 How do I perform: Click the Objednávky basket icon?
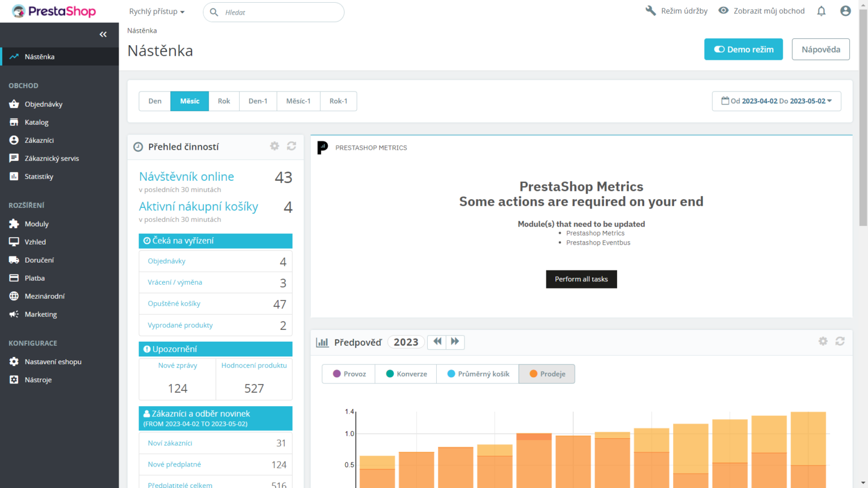14,104
